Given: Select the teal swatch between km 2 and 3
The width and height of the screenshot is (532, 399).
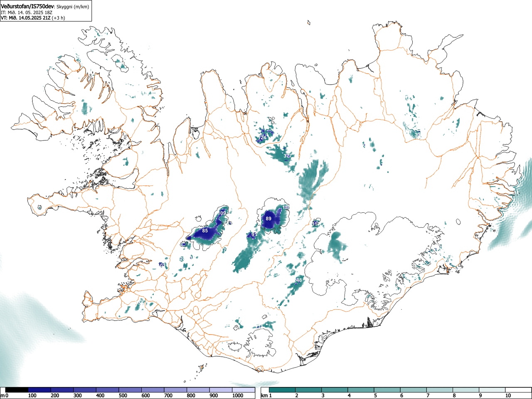Looking at the screenshot, I should [308, 390].
